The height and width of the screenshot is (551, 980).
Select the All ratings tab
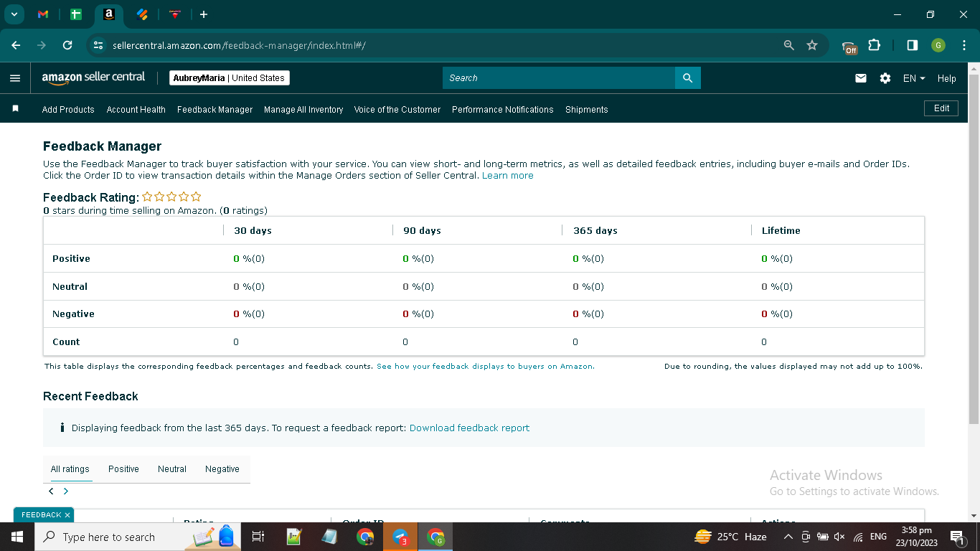(70, 469)
